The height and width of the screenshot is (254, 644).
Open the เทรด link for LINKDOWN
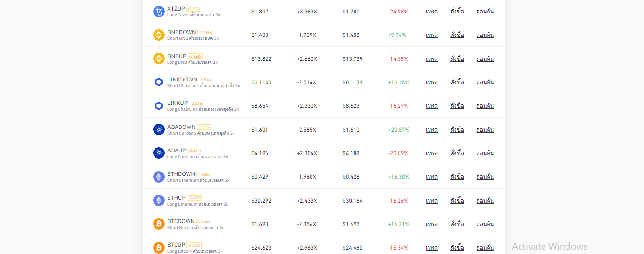click(432, 82)
